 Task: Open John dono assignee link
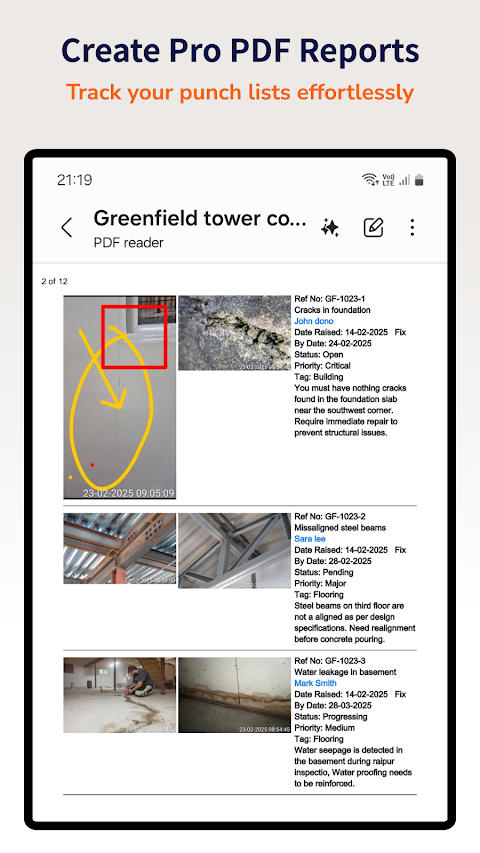click(x=314, y=321)
